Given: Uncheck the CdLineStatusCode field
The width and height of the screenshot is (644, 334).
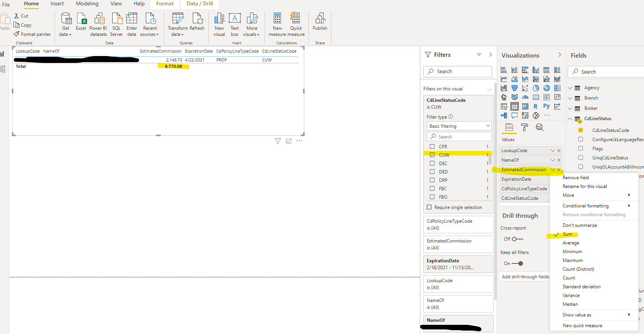Looking at the screenshot, I should click(x=581, y=130).
